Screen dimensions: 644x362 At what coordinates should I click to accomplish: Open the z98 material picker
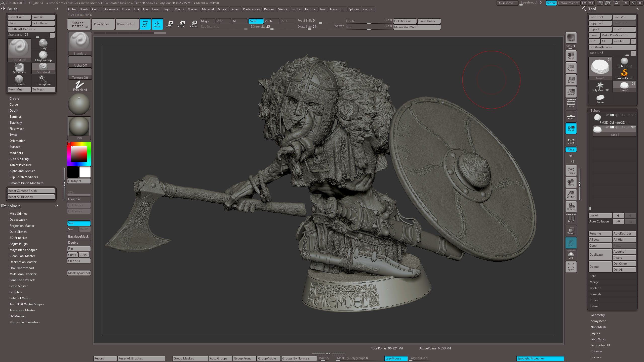click(x=79, y=128)
